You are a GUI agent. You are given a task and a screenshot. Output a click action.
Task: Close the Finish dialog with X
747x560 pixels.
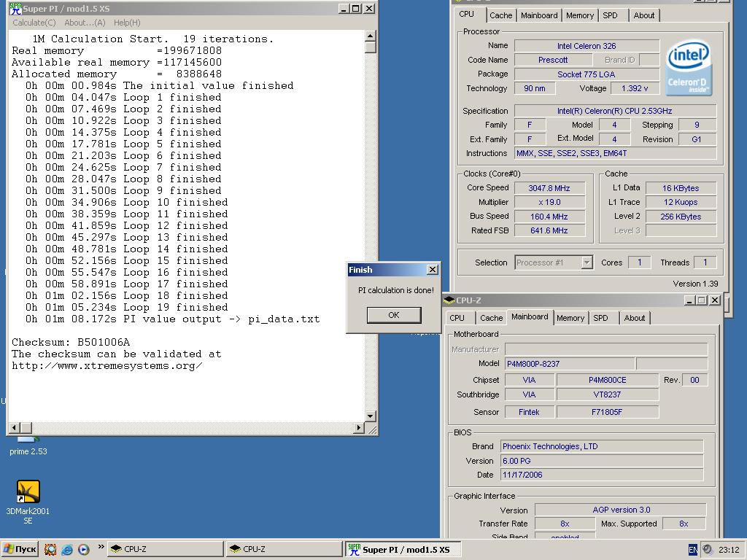432,270
